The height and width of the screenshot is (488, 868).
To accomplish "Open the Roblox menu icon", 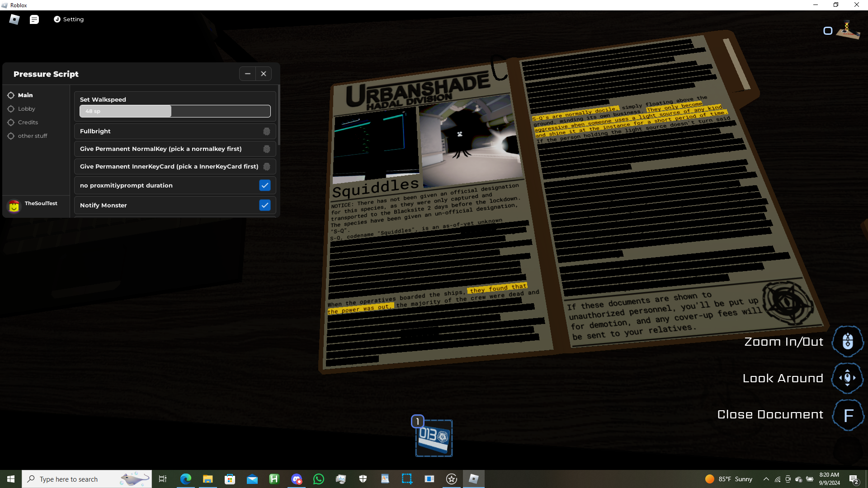I will pos(14,19).
